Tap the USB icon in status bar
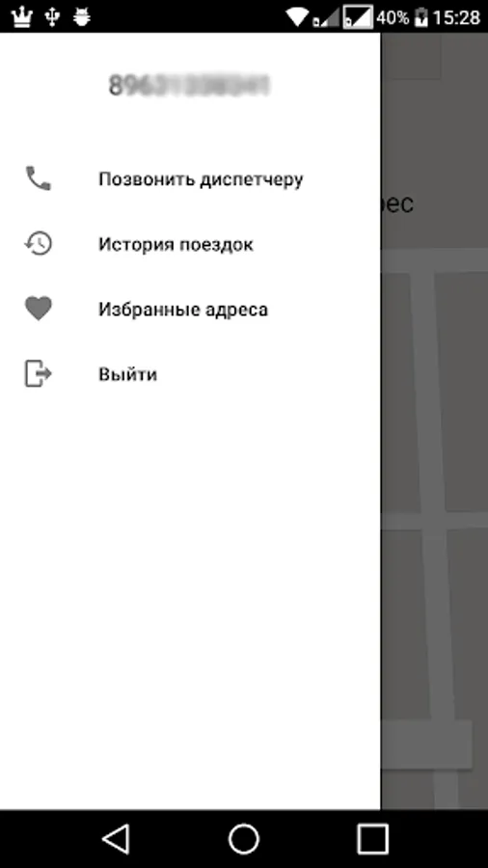Screen dimensions: 488x868 [53, 16]
